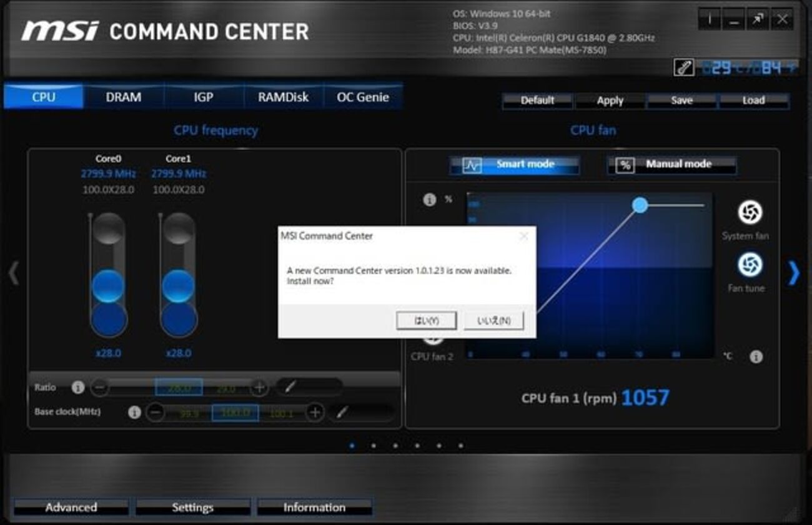Open the Base clock info icon
This screenshot has width=812, height=525.
tap(134, 413)
